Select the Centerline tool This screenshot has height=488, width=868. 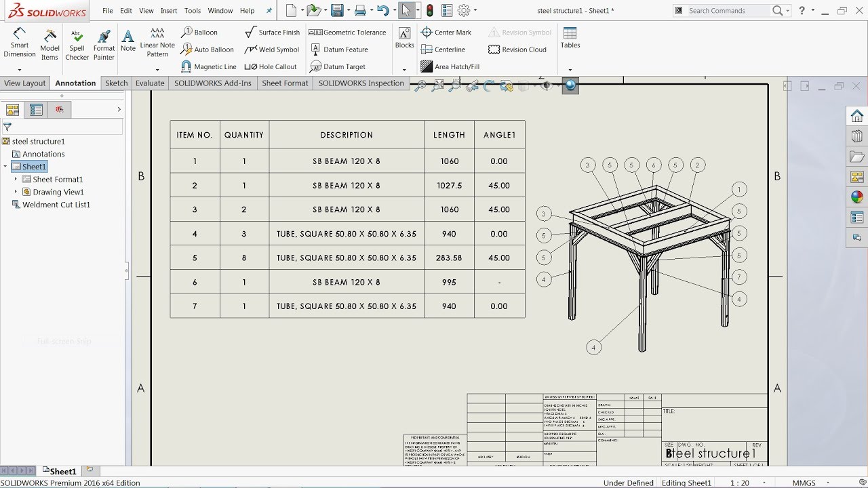coord(444,49)
